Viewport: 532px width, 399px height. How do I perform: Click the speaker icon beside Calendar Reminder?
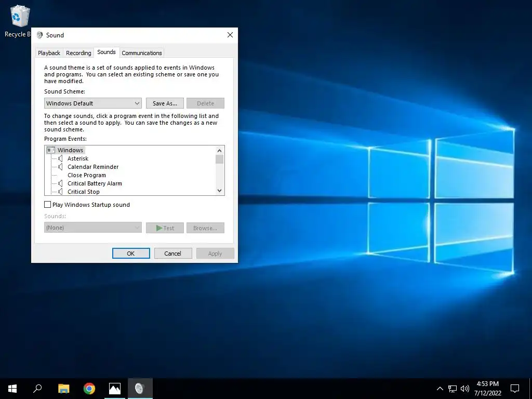pos(60,167)
